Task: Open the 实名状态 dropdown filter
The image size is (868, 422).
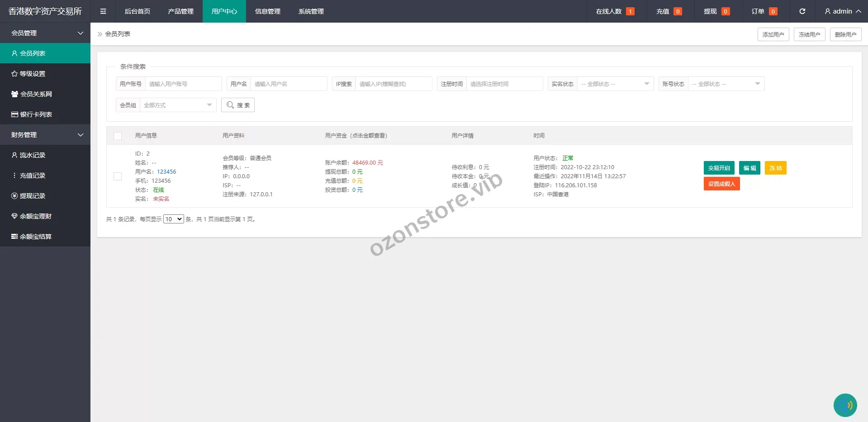Action: [615, 84]
